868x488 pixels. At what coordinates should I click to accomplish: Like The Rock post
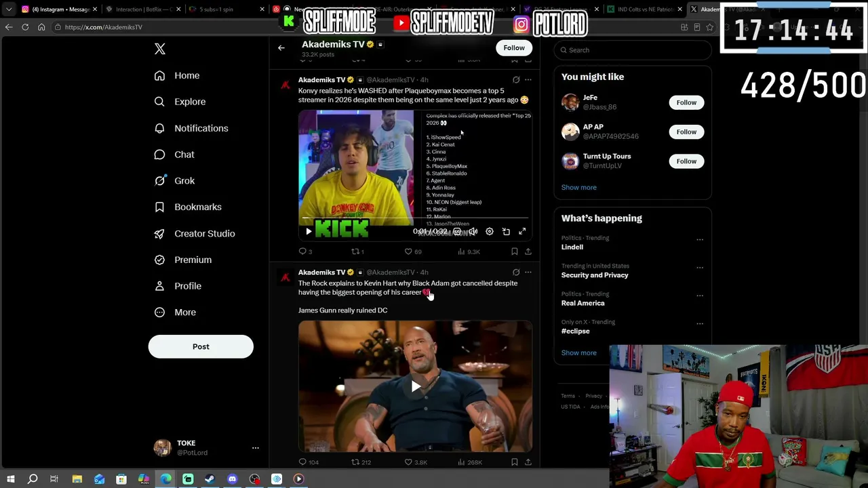point(416,462)
